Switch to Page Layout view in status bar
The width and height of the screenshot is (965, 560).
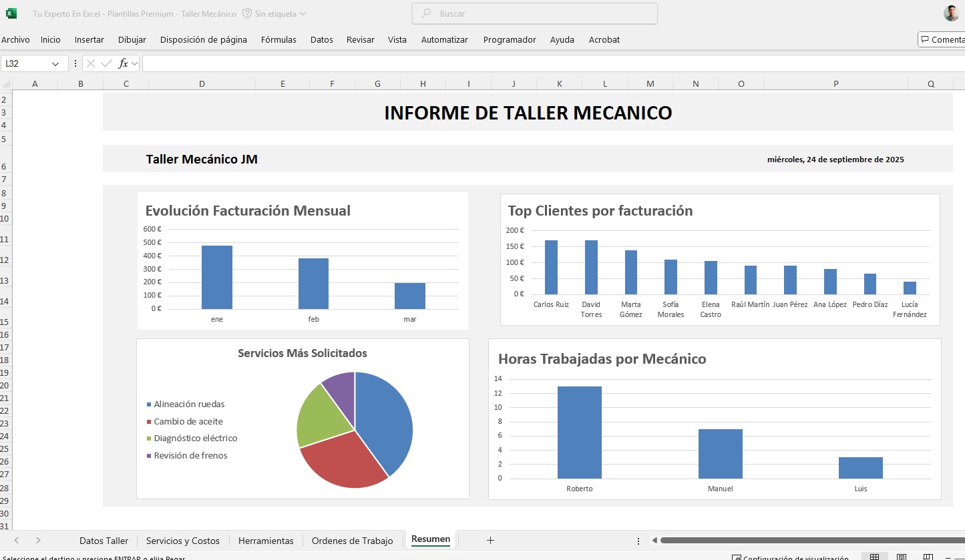click(x=900, y=557)
